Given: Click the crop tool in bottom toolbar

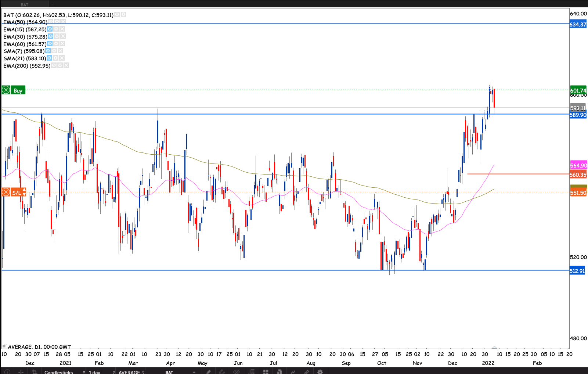Looking at the screenshot, I should pos(35,372).
